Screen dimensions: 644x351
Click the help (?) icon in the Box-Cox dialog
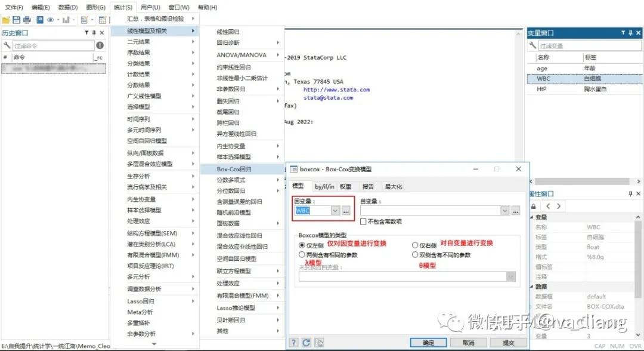(293, 341)
